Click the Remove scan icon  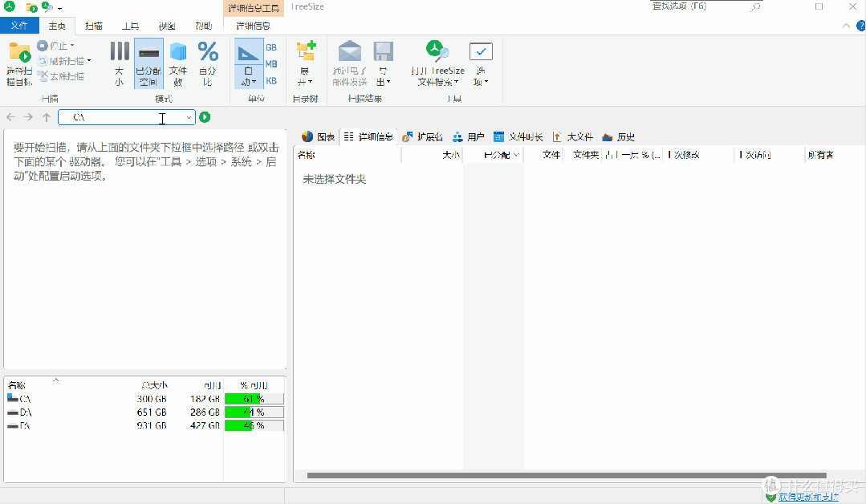coord(43,75)
